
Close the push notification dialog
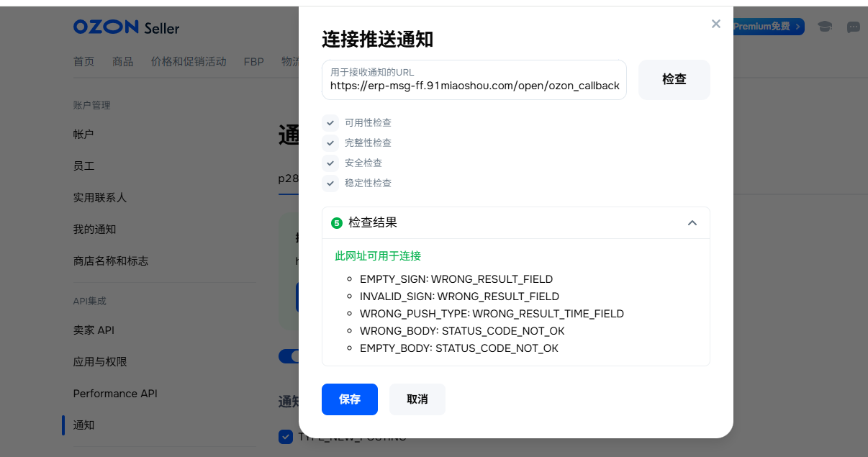[x=715, y=24]
